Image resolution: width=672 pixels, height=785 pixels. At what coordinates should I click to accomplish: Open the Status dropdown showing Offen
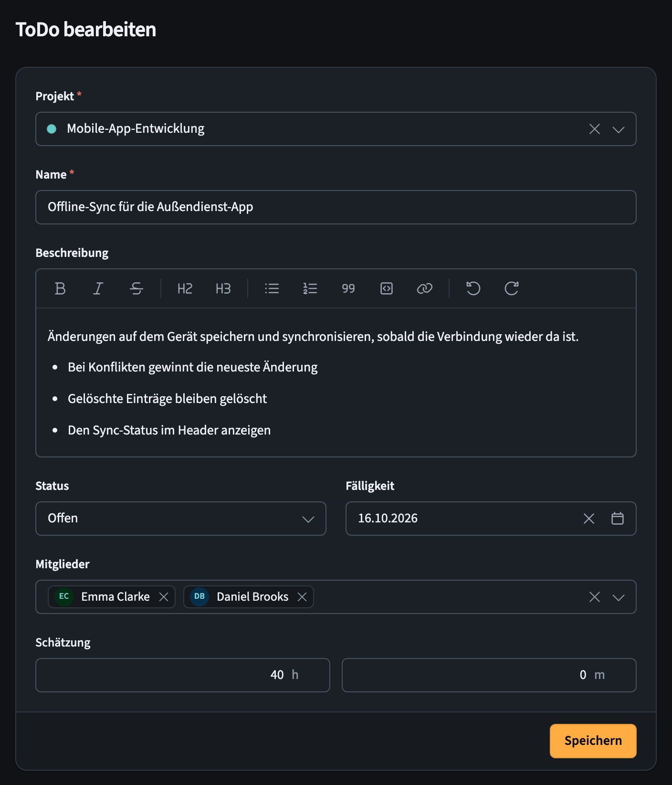tap(181, 519)
